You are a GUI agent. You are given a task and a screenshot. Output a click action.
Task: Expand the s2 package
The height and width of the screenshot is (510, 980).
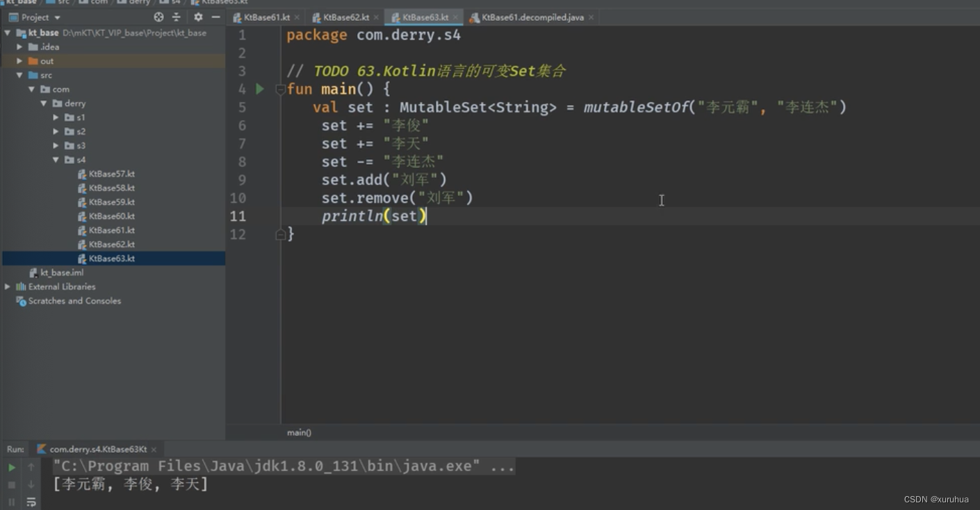point(56,131)
